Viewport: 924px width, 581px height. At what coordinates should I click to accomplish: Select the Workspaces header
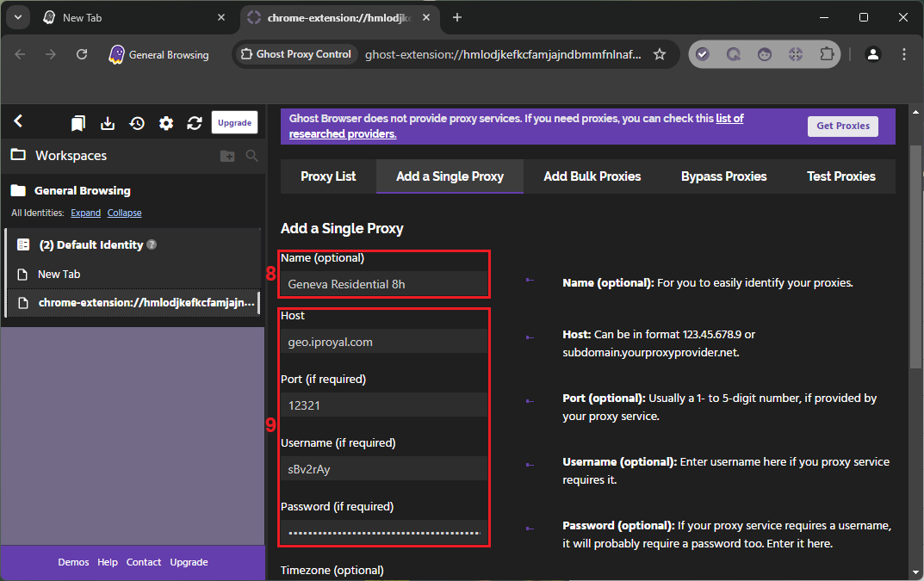(x=71, y=156)
